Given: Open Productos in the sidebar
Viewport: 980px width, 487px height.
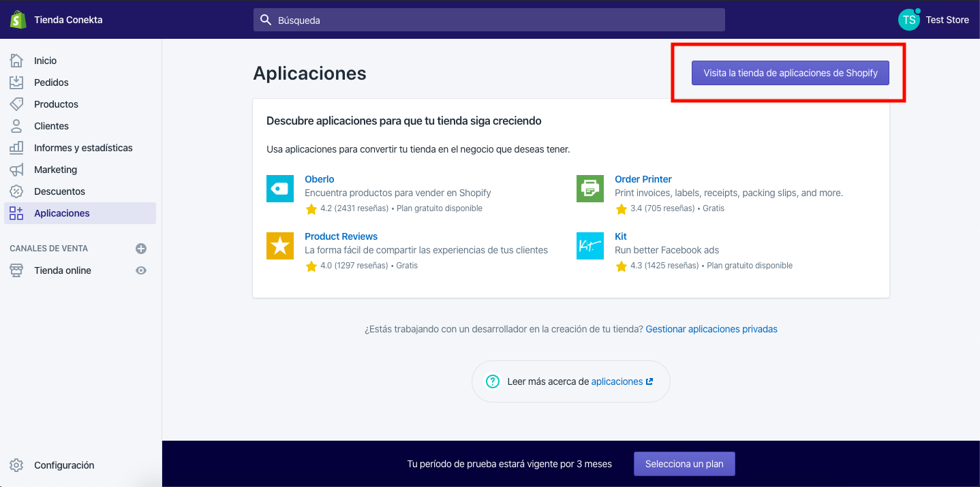Looking at the screenshot, I should 57,104.
